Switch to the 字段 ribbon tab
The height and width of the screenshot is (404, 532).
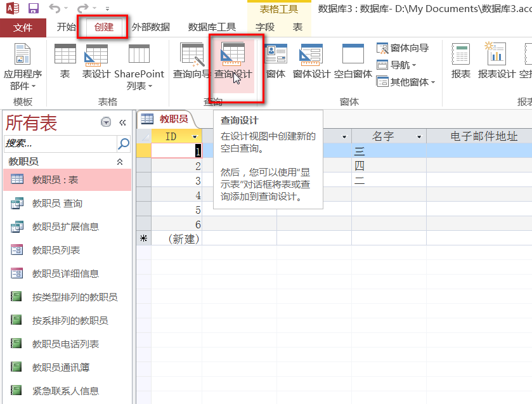pos(265,27)
